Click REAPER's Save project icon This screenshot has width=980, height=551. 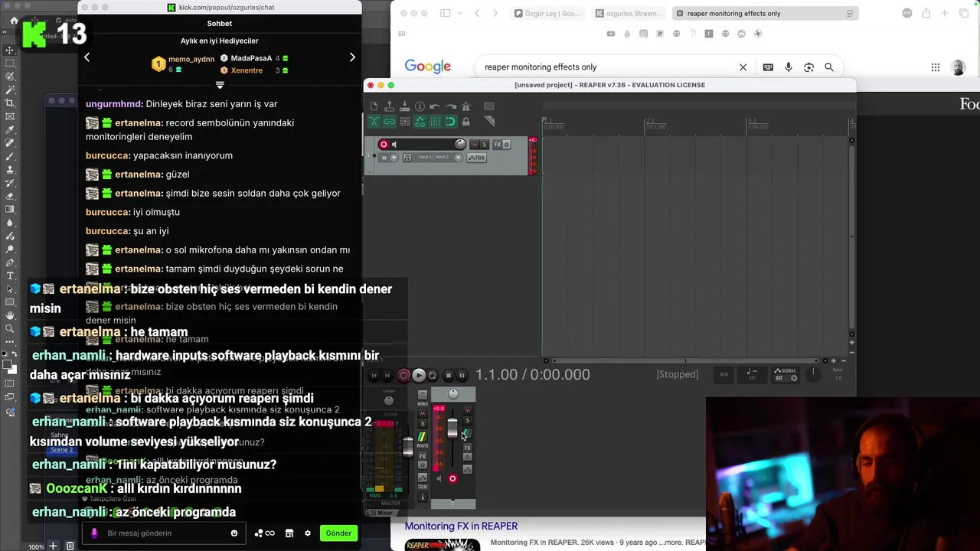(404, 106)
